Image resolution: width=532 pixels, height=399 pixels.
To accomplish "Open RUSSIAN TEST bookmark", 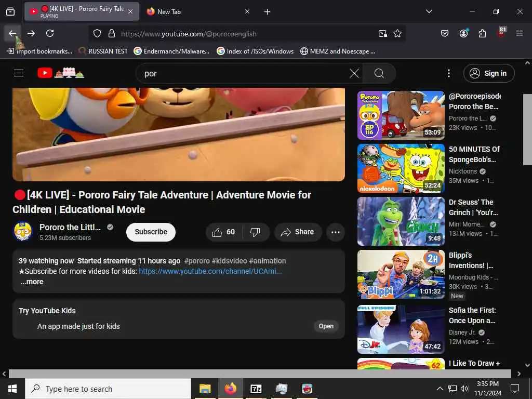I will 103,51.
